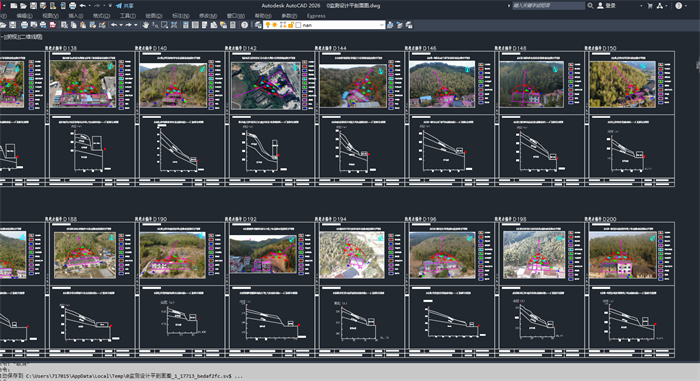Click the 登录 sign-in button
Screen dimensions: 700x381
tap(607, 5)
